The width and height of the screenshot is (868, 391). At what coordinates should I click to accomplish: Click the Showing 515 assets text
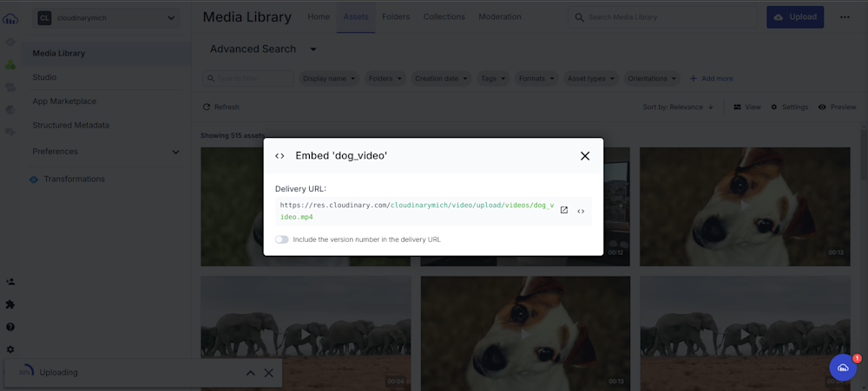click(x=233, y=135)
